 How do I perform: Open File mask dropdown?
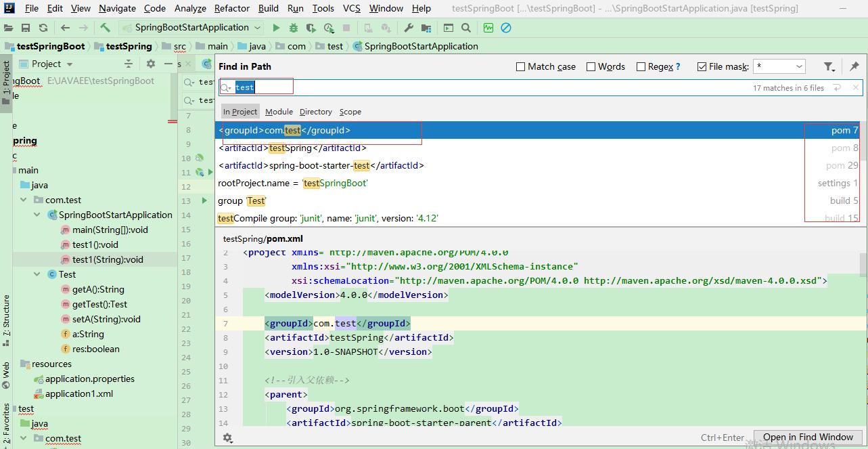tap(799, 66)
